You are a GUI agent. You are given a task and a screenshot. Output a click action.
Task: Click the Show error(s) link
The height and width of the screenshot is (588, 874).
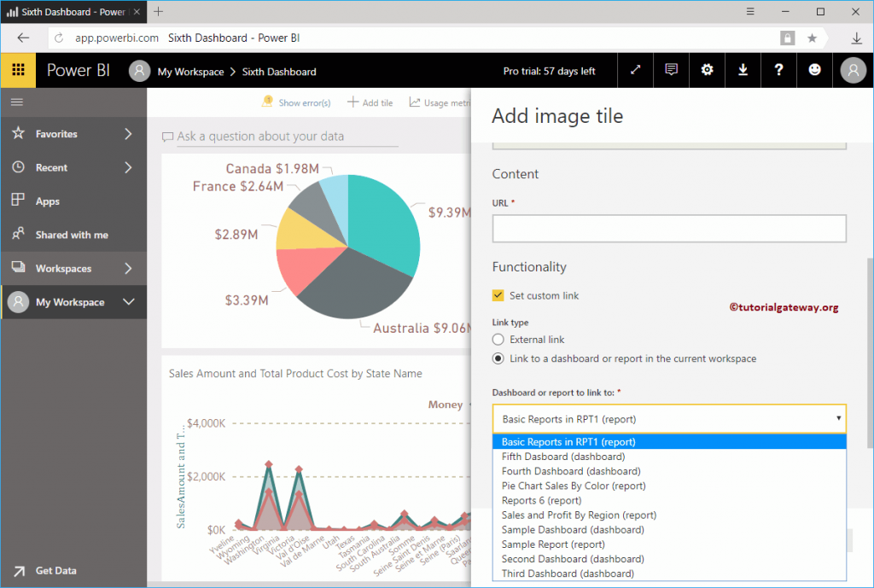pyautogui.click(x=303, y=102)
